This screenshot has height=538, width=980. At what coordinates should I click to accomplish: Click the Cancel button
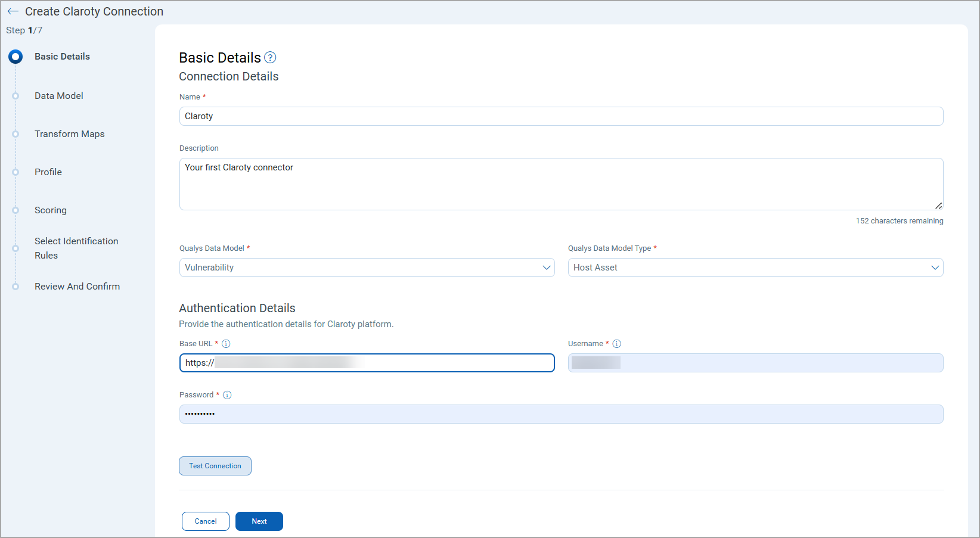[x=206, y=521]
